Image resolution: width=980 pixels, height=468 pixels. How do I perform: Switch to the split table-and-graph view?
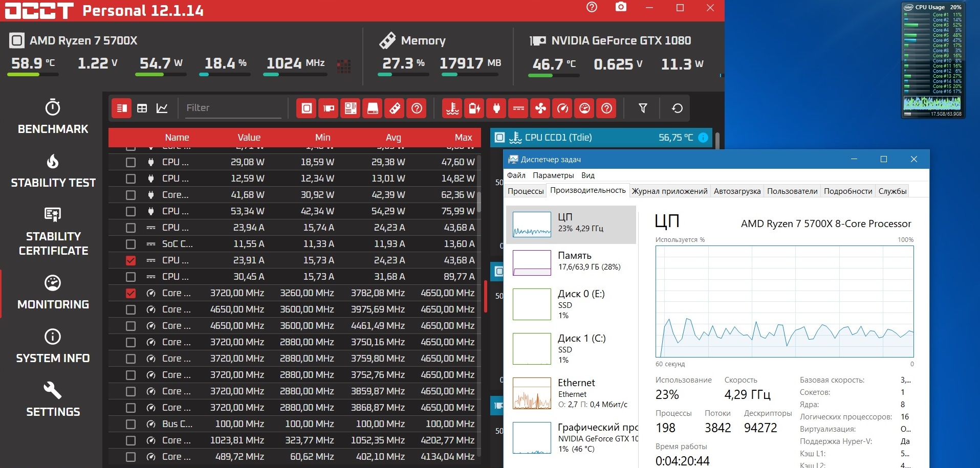(x=121, y=108)
